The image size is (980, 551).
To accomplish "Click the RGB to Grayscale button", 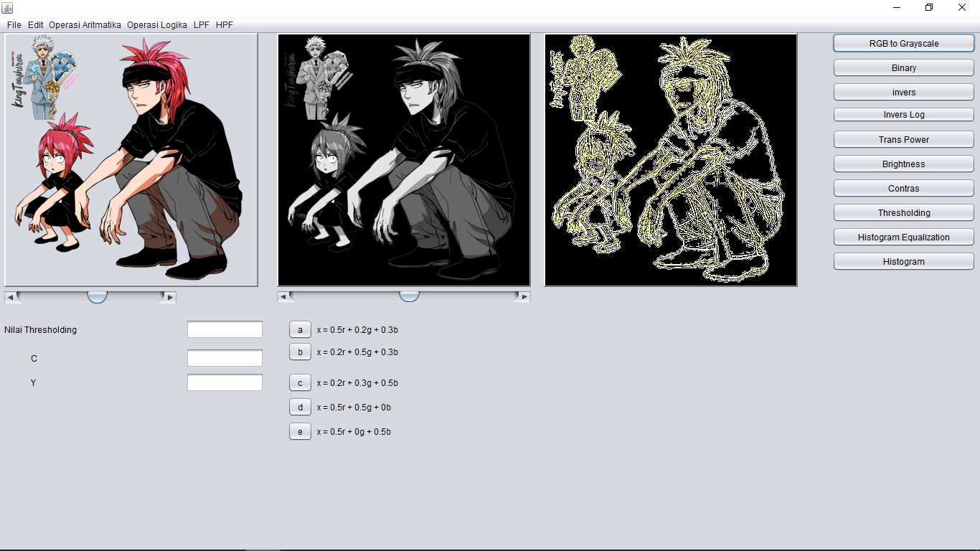I will click(x=904, y=43).
